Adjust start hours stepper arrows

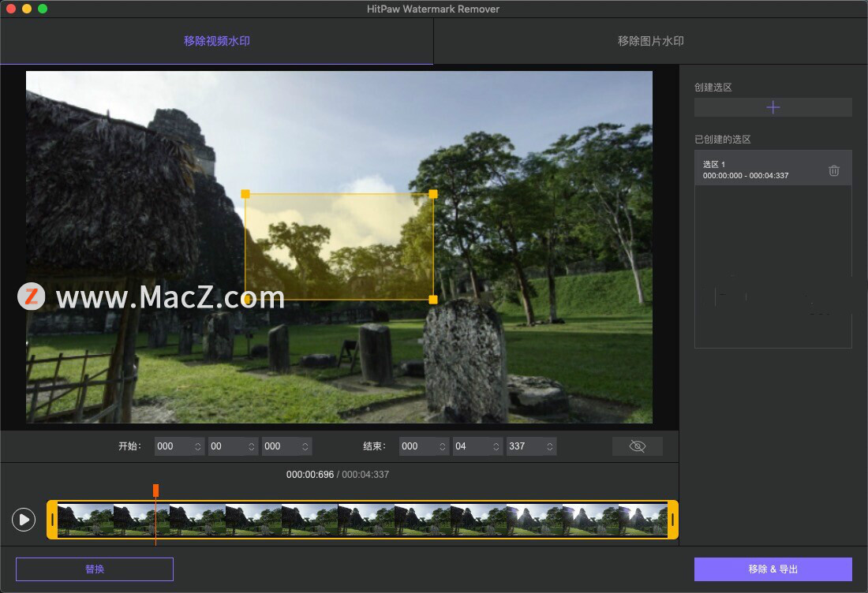click(197, 446)
